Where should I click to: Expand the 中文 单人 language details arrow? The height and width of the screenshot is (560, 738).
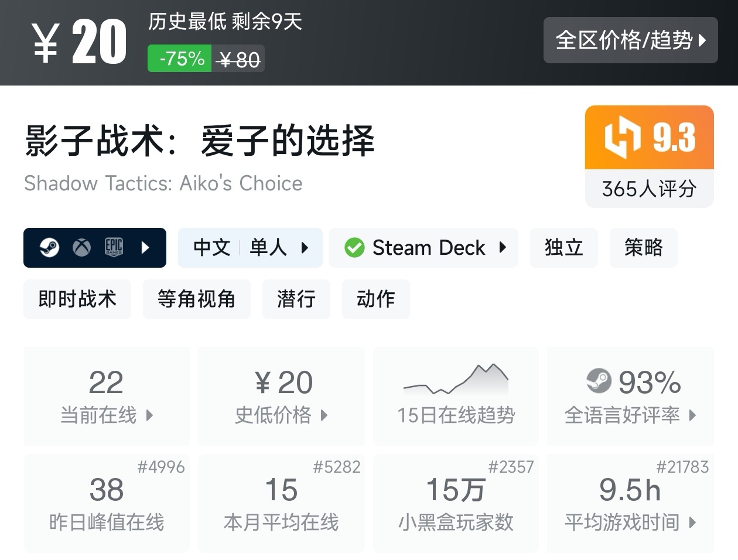(305, 248)
